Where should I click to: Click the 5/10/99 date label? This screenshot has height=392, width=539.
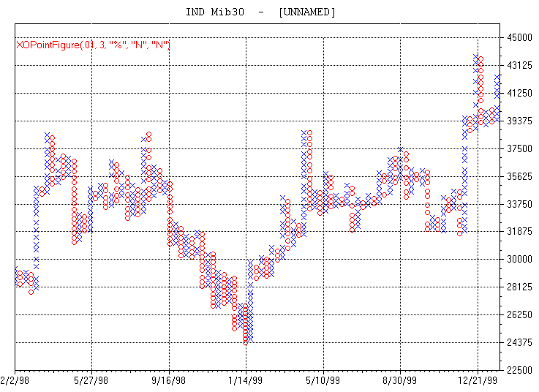click(323, 380)
